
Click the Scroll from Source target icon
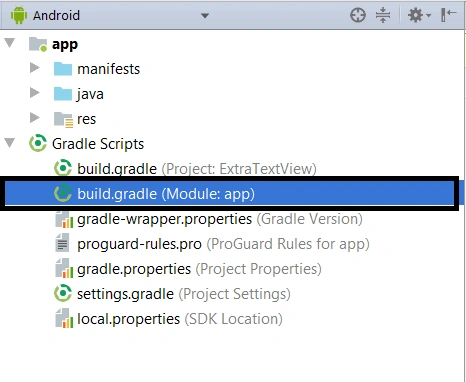tap(358, 15)
